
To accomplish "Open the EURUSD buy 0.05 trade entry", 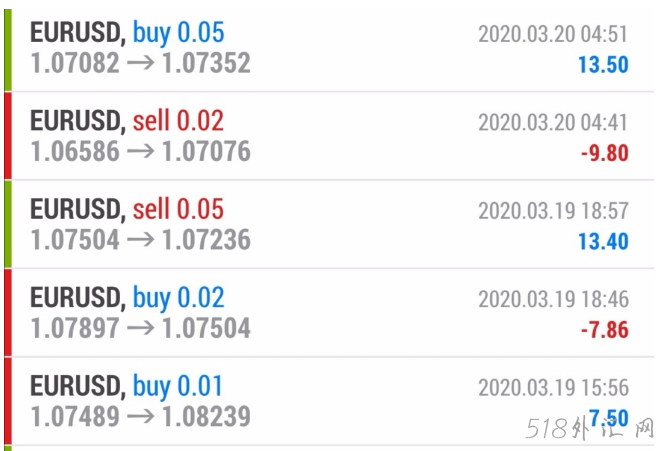I will [127, 33].
